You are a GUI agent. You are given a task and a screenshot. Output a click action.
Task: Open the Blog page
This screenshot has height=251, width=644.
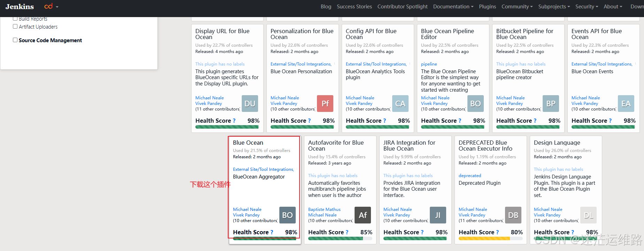[x=326, y=7]
